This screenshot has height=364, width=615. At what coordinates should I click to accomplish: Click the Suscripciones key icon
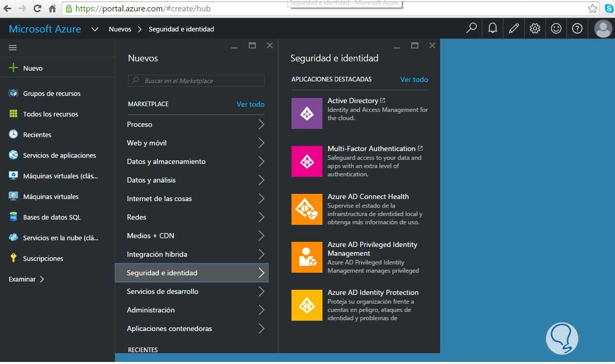13,258
